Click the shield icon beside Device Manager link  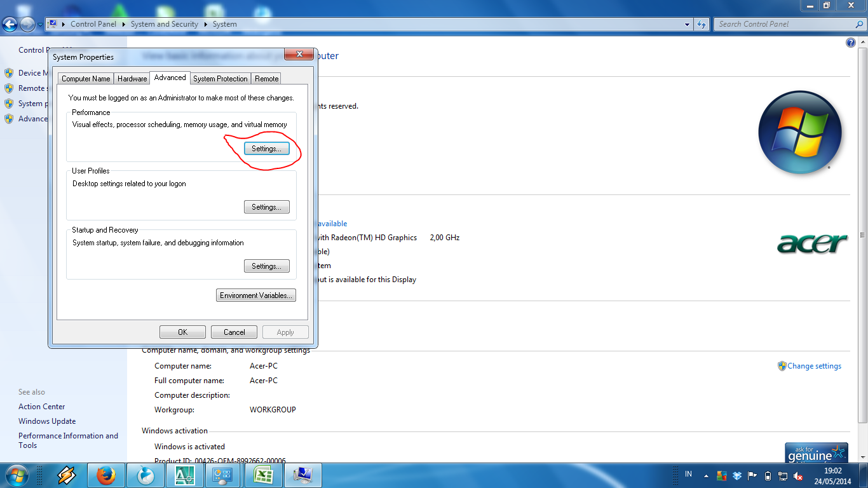(x=9, y=73)
